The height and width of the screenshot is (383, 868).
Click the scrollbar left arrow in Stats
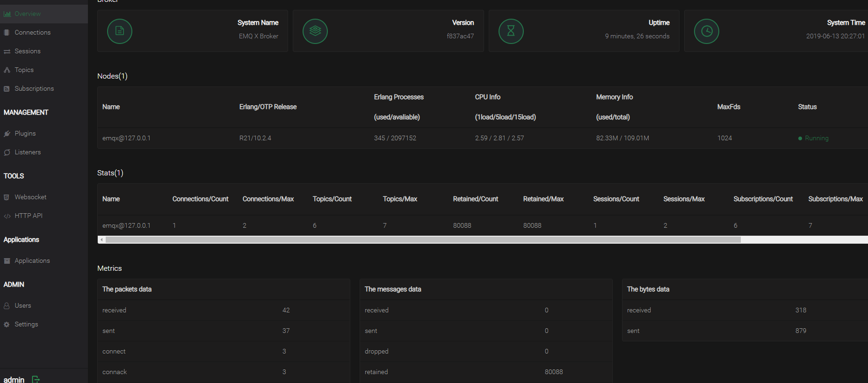[x=101, y=240]
